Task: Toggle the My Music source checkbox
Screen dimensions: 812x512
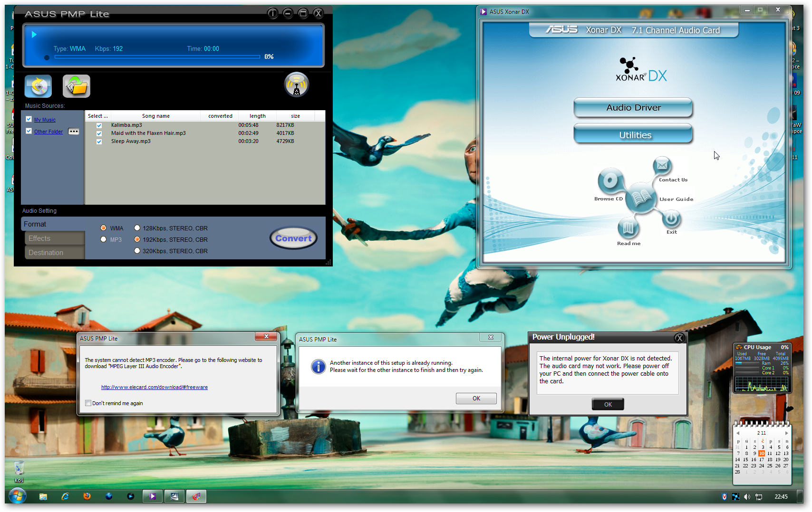Action: click(x=29, y=119)
